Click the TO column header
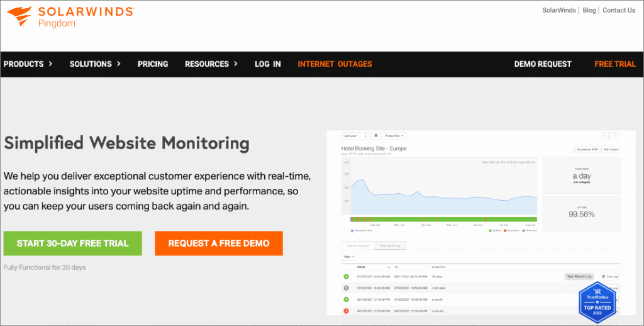Viewport: 644px width, 326px height. click(396, 267)
